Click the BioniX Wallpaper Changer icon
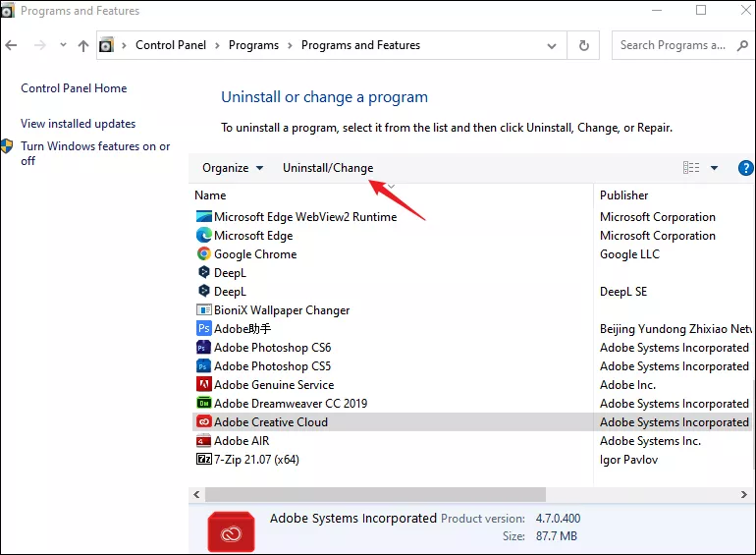The image size is (756, 555). [204, 309]
